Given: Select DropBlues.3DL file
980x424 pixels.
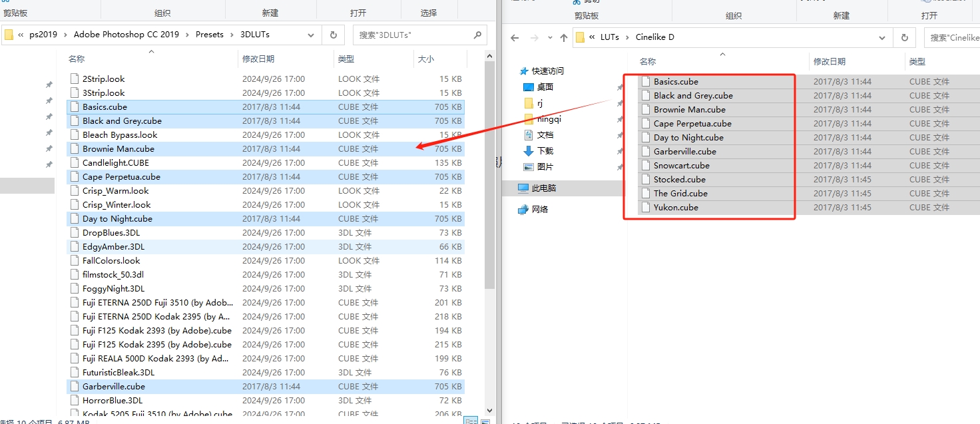Looking at the screenshot, I should [x=266, y=232].
